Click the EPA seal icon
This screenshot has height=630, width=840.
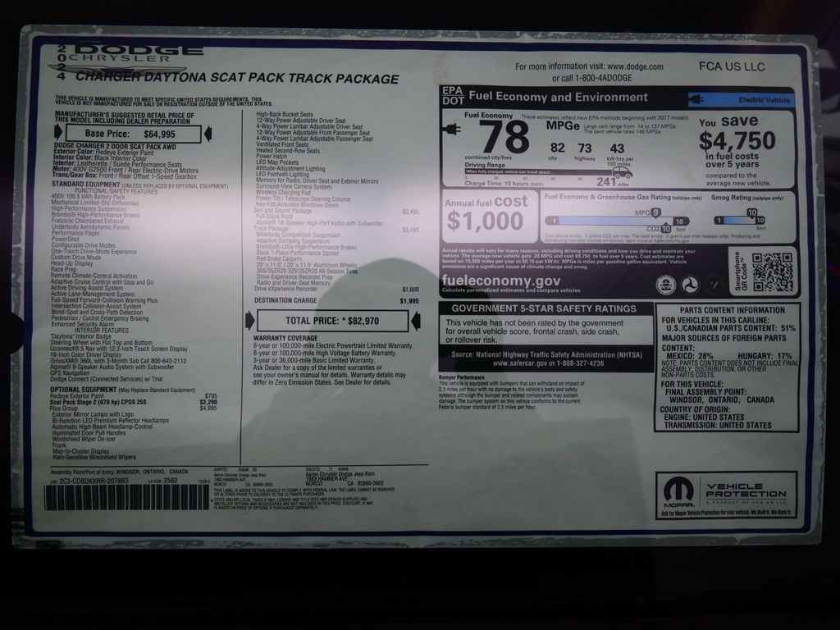666,284
